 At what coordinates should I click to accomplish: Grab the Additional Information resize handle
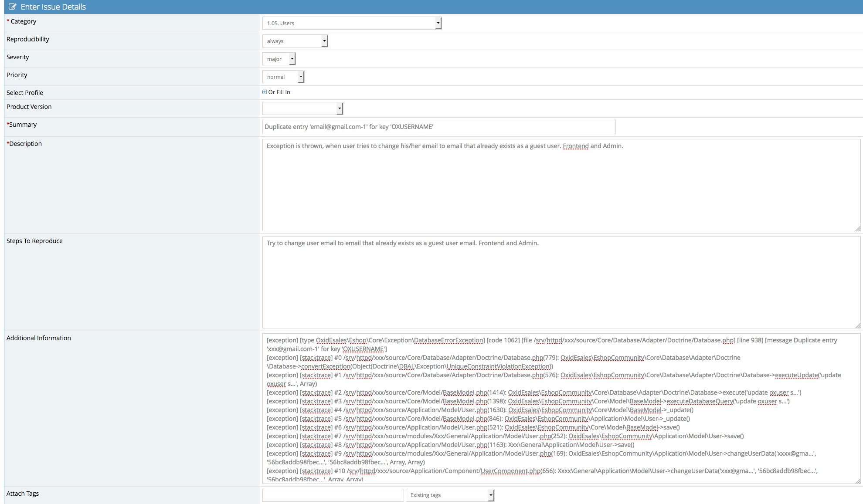coord(858,481)
